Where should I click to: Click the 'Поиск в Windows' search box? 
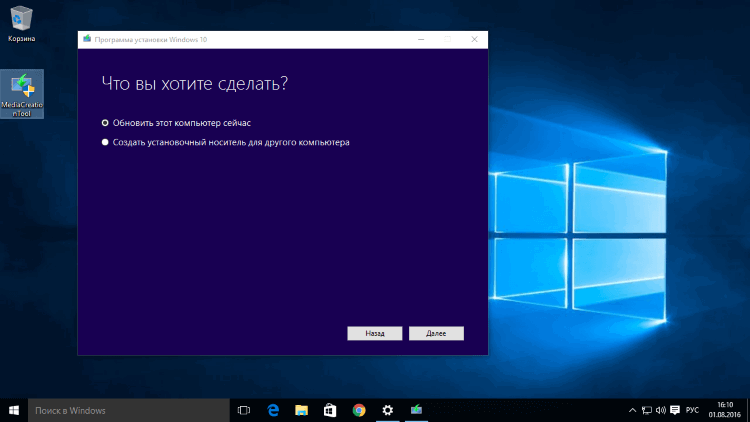coord(129,411)
